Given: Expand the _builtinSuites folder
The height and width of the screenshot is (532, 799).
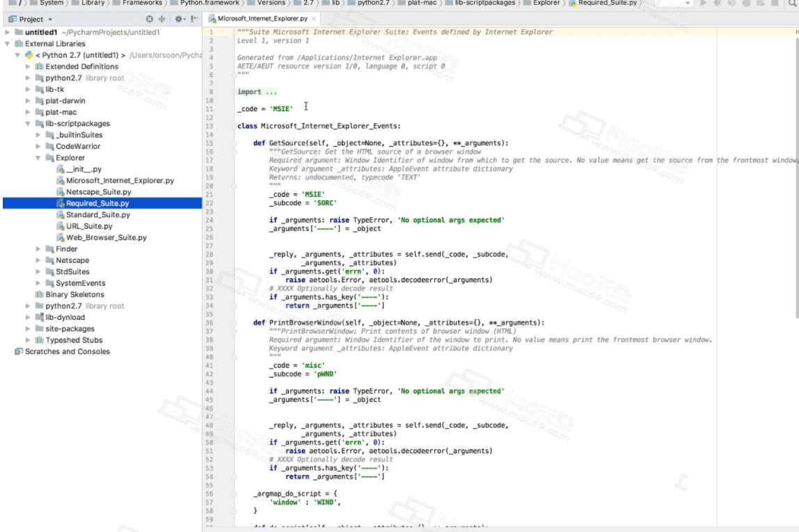Looking at the screenshot, I should [x=38, y=135].
